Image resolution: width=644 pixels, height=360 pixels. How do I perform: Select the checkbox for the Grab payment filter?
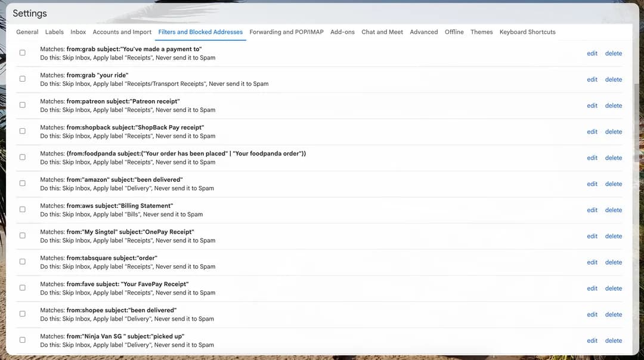(22, 52)
